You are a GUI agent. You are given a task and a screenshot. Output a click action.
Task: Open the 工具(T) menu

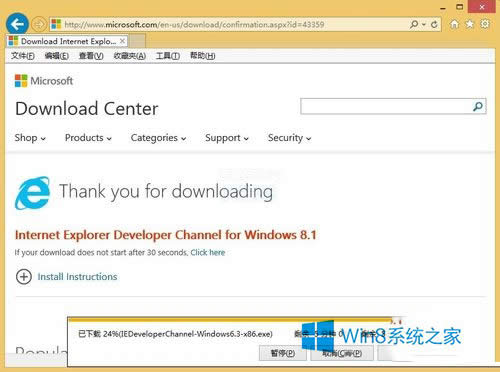coord(168,56)
